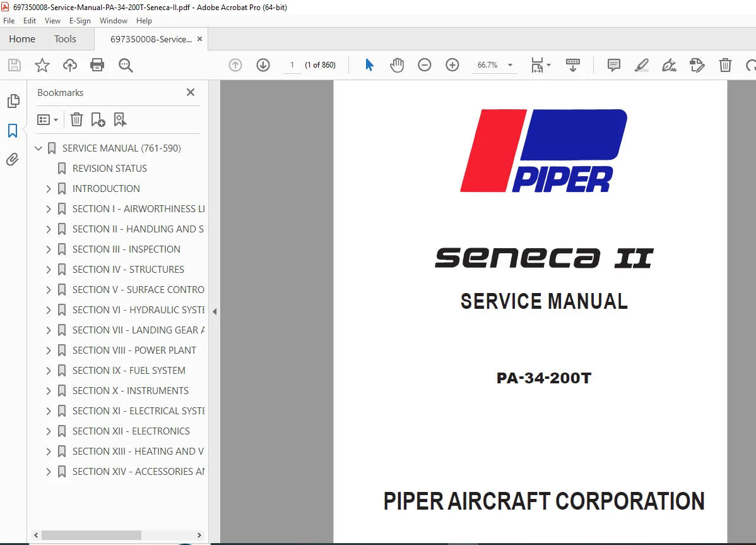Open the fit page options icon
The width and height of the screenshot is (756, 545).
pyautogui.click(x=540, y=65)
